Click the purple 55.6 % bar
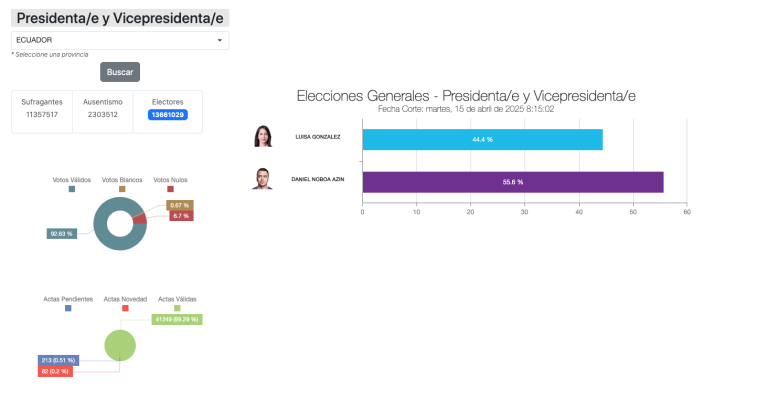Image resolution: width=768 pixels, height=409 pixels. (x=513, y=182)
